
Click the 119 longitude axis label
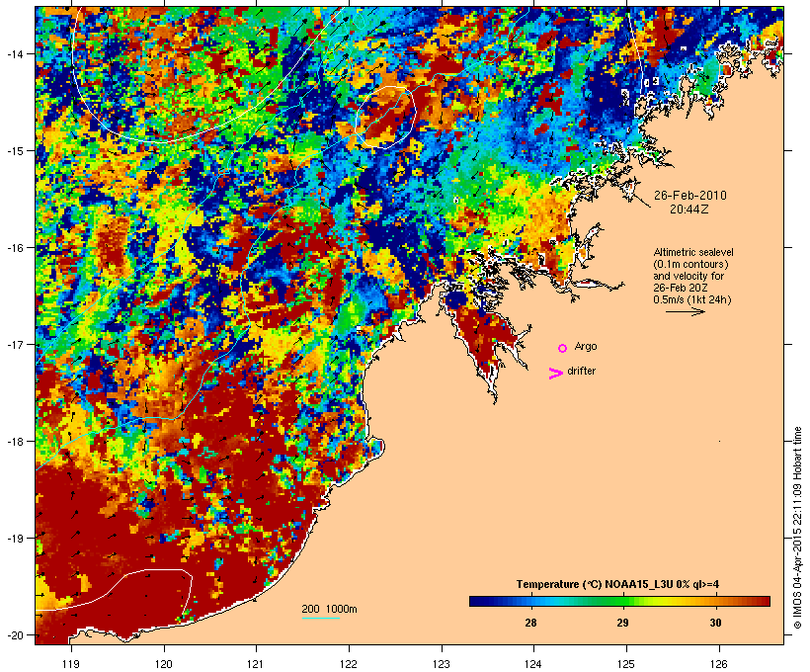pyautogui.click(x=71, y=664)
